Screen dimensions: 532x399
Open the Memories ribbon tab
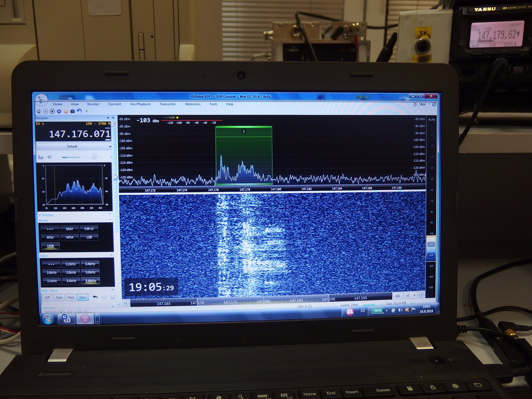tap(193, 104)
